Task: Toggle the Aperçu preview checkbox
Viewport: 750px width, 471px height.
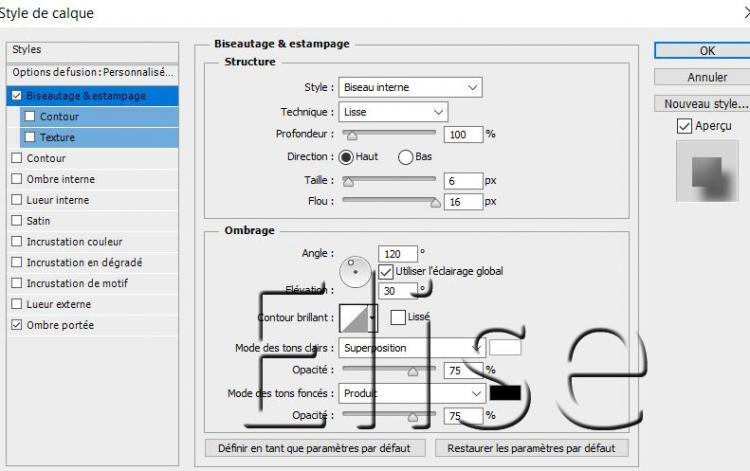Action: [684, 126]
